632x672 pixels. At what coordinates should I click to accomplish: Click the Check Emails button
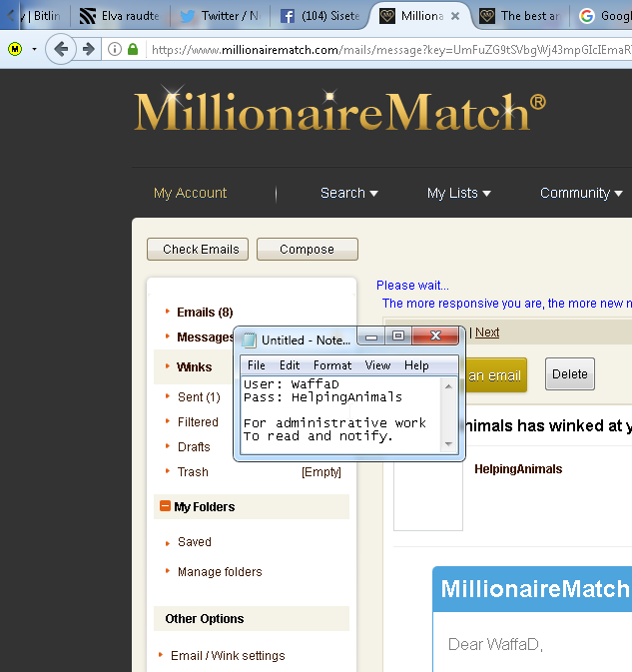tap(198, 249)
